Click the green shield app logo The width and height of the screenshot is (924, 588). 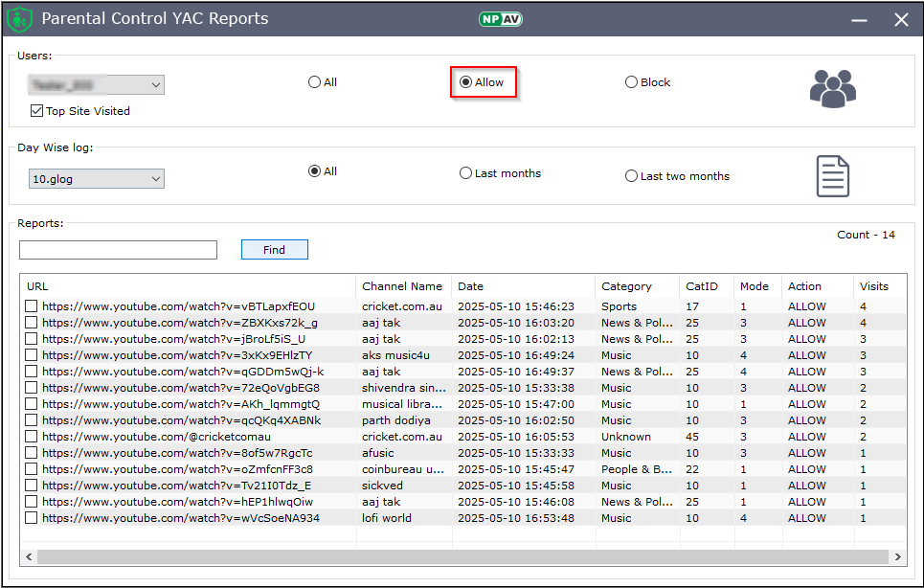pos(20,19)
